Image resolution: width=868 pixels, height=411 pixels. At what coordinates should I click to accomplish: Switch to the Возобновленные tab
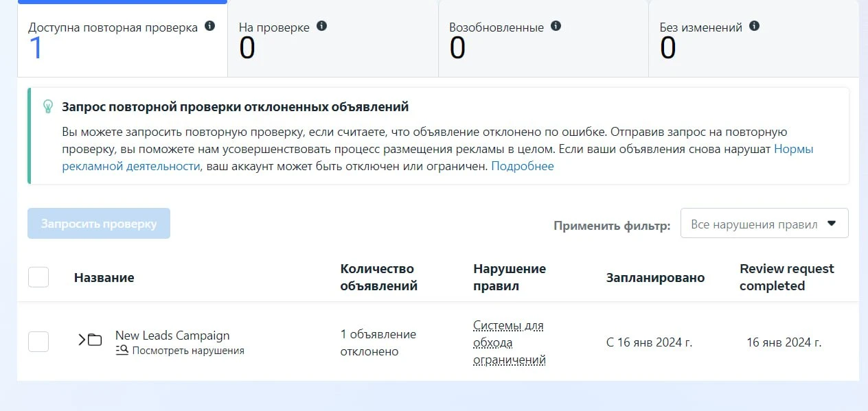coord(543,38)
